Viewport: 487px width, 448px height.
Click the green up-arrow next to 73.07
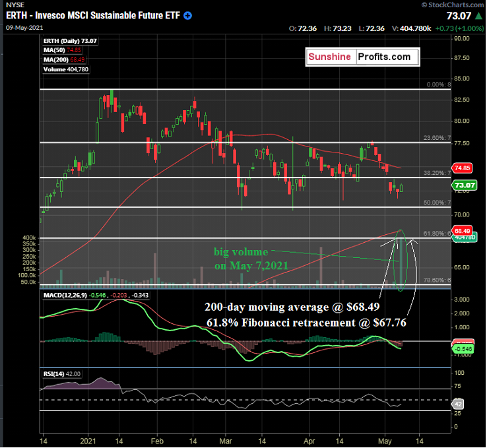tap(479, 16)
